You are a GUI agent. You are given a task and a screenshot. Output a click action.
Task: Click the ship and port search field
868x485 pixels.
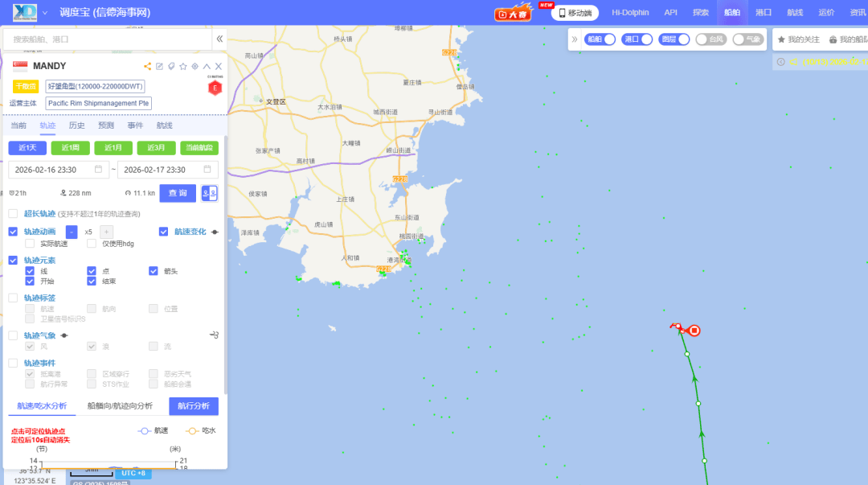[108, 39]
